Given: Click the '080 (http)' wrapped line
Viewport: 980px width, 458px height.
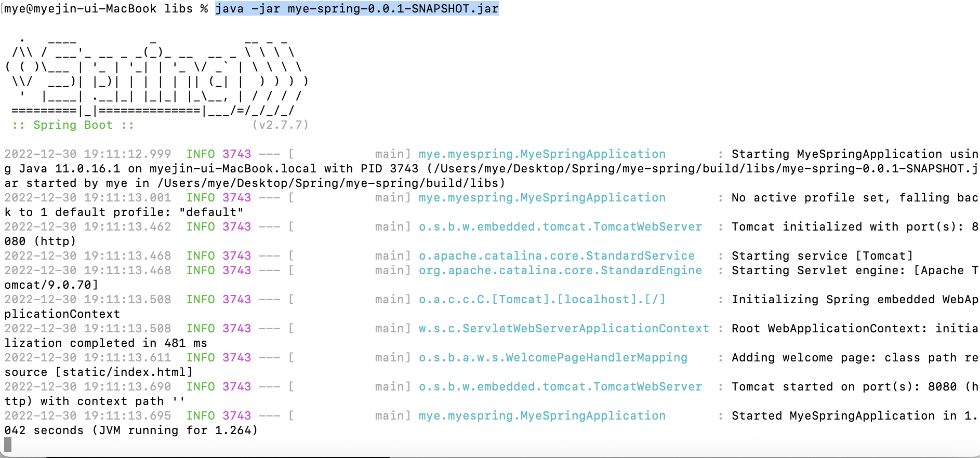Looking at the screenshot, I should (40, 241).
